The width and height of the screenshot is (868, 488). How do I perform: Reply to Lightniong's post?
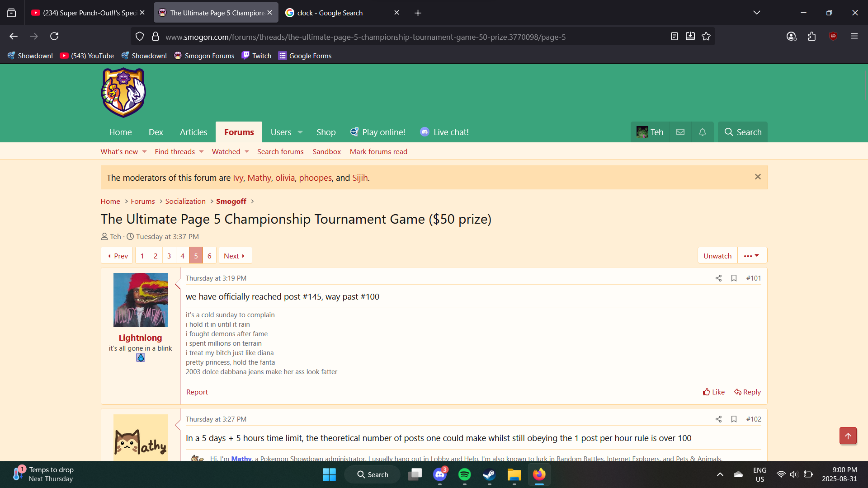point(747,392)
